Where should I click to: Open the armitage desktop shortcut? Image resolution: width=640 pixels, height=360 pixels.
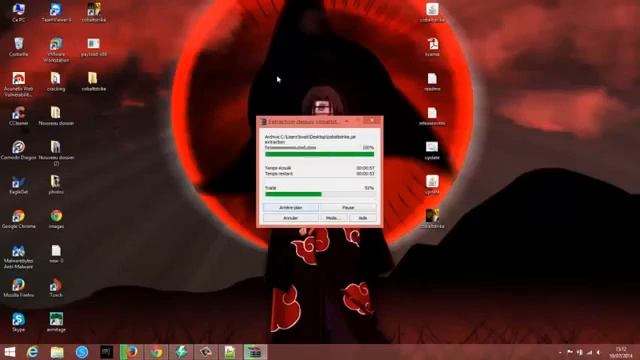[56, 322]
